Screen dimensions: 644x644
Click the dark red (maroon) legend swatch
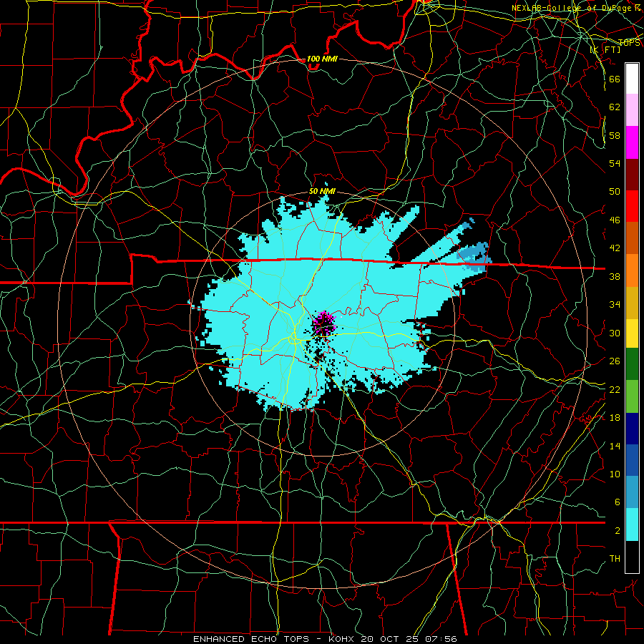(x=632, y=174)
